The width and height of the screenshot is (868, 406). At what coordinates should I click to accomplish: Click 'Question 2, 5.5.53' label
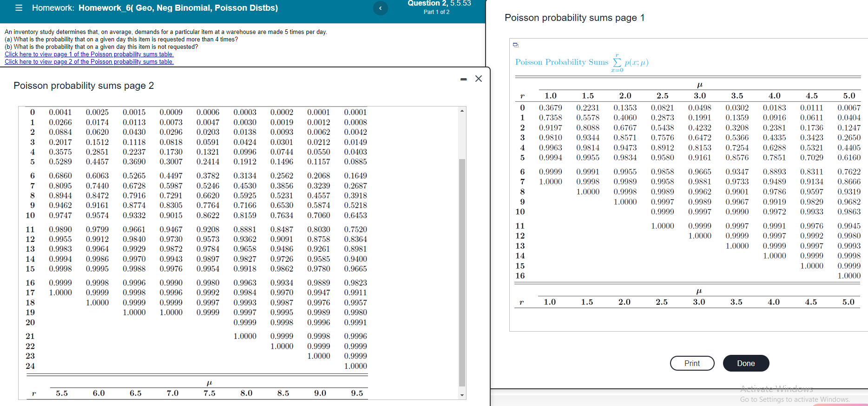point(439,3)
